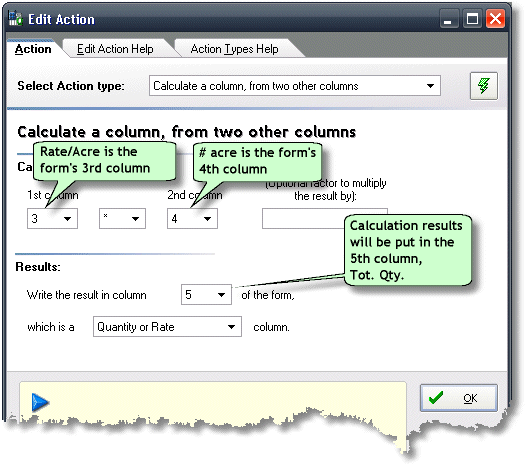Viewport: 526px width, 468px height.
Task: Maximize the Edit Action window
Action: pyautogui.click(x=472, y=19)
